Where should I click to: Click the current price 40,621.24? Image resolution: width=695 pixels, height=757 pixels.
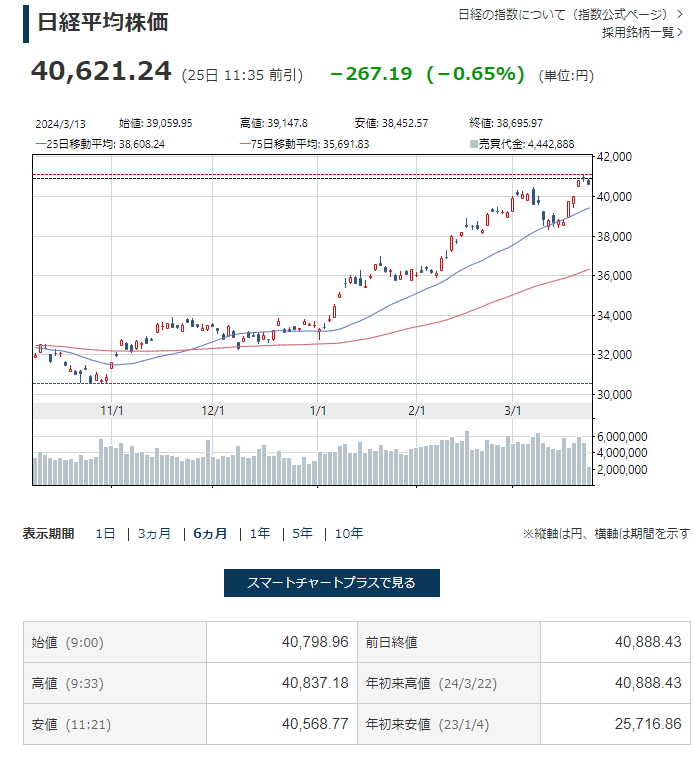(x=101, y=71)
